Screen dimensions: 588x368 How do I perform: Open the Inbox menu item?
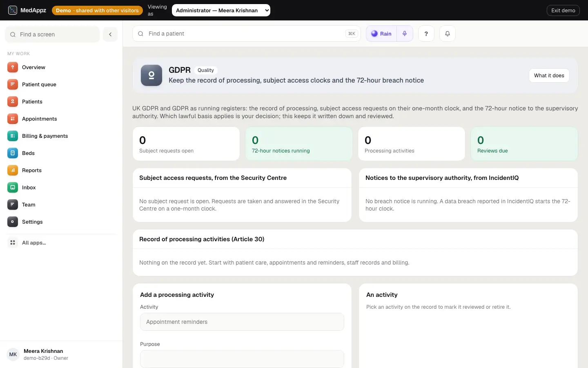pyautogui.click(x=61, y=187)
